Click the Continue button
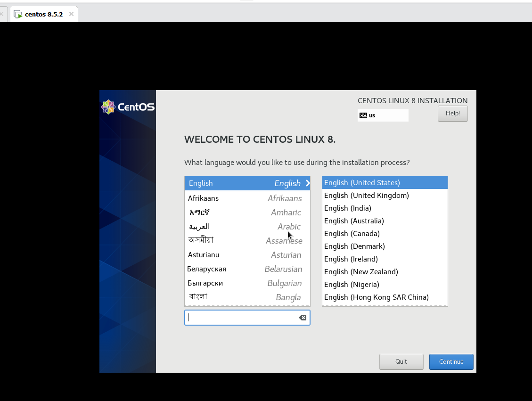 click(451, 361)
